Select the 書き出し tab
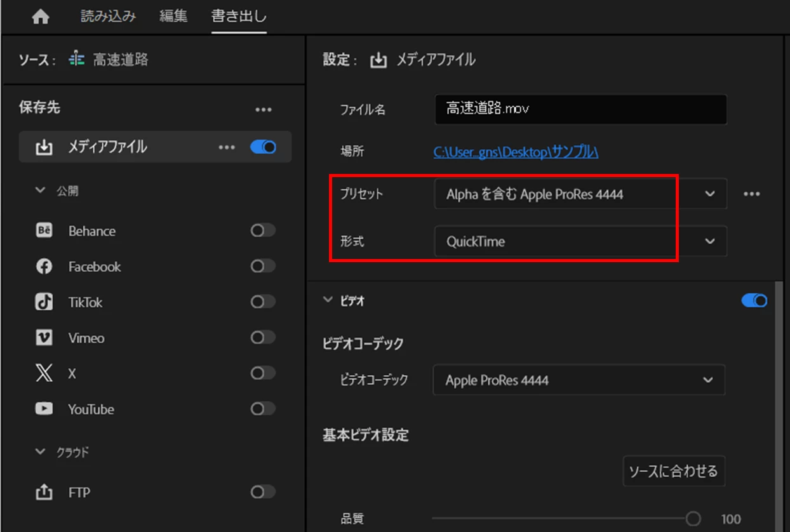This screenshot has width=790, height=532. click(x=239, y=17)
